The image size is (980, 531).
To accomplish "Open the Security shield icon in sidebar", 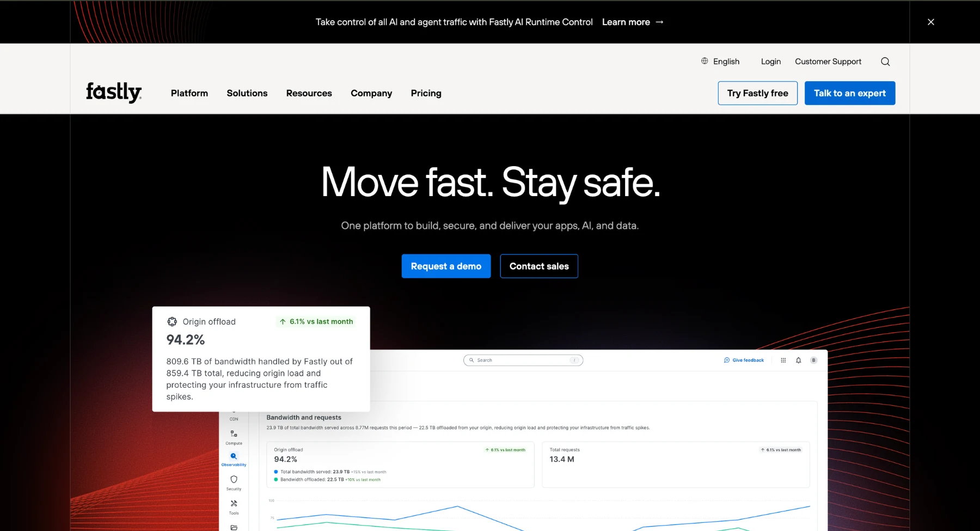I will 234,479.
